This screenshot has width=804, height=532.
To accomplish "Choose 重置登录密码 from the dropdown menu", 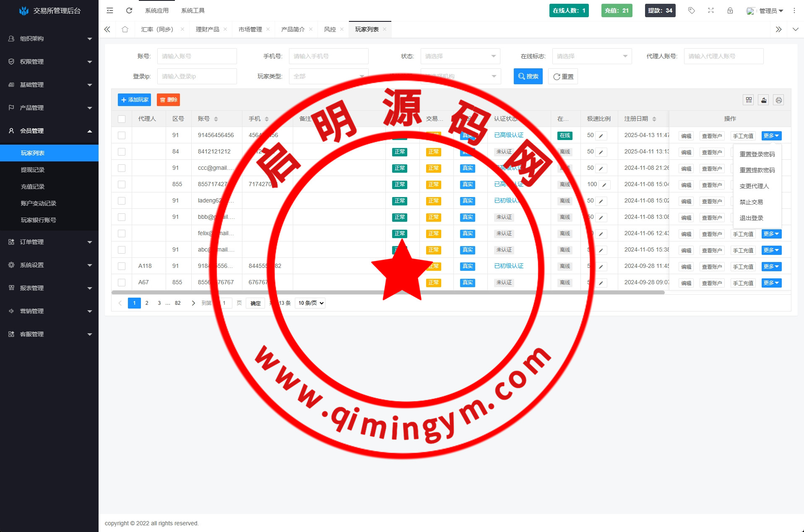I will (x=757, y=154).
